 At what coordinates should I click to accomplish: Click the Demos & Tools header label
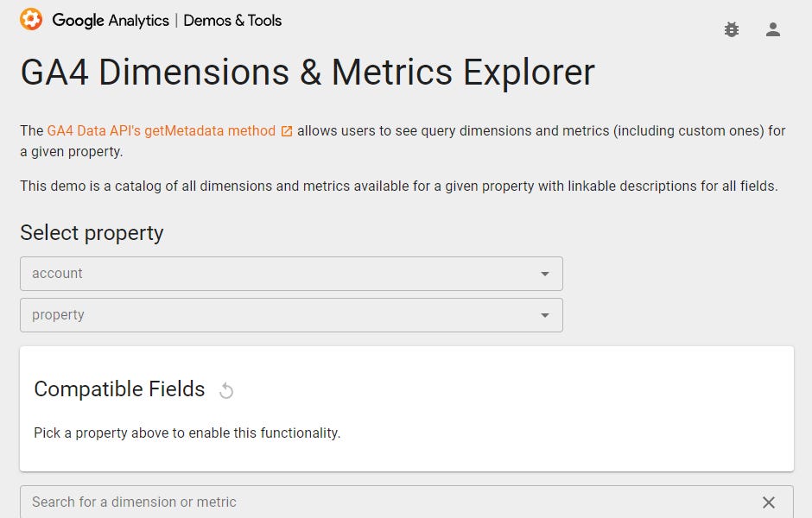232,20
